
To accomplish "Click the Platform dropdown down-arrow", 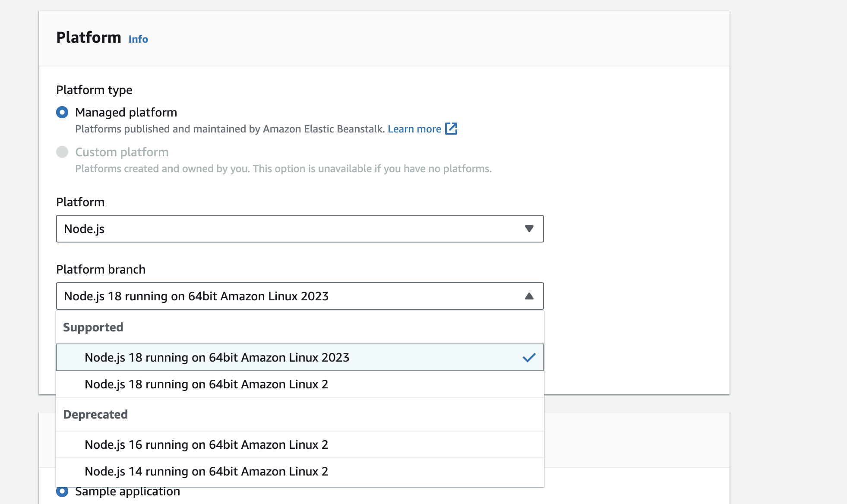I will 529,229.
